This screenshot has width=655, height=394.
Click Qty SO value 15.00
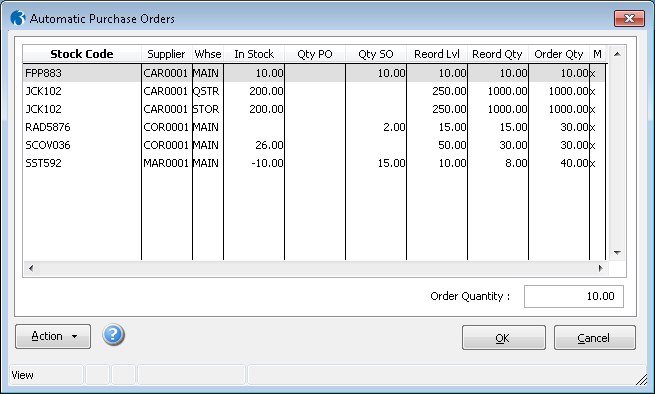pos(391,163)
